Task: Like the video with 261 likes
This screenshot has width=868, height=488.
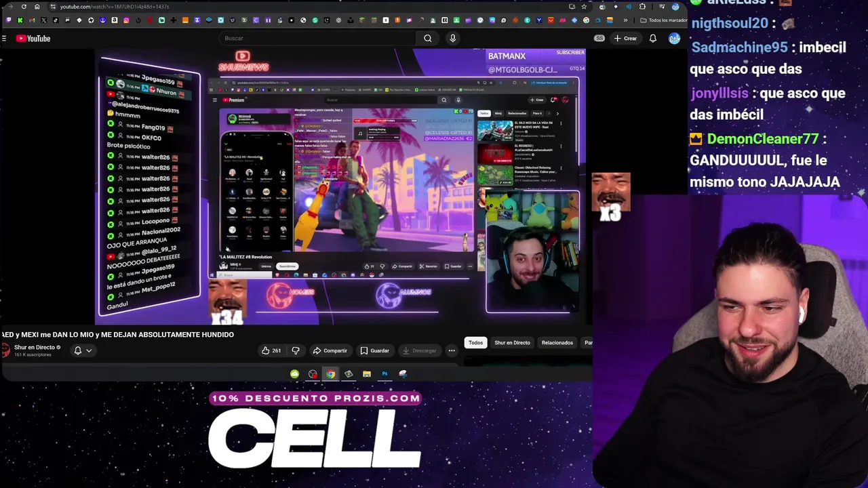Action: click(x=271, y=350)
